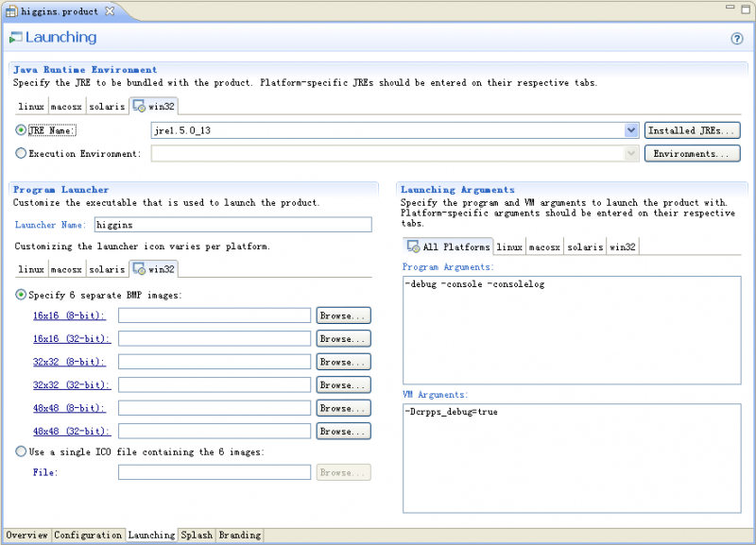Click inside the Program Arguments text area
Viewport: 756px width, 545px height.
click(572, 330)
